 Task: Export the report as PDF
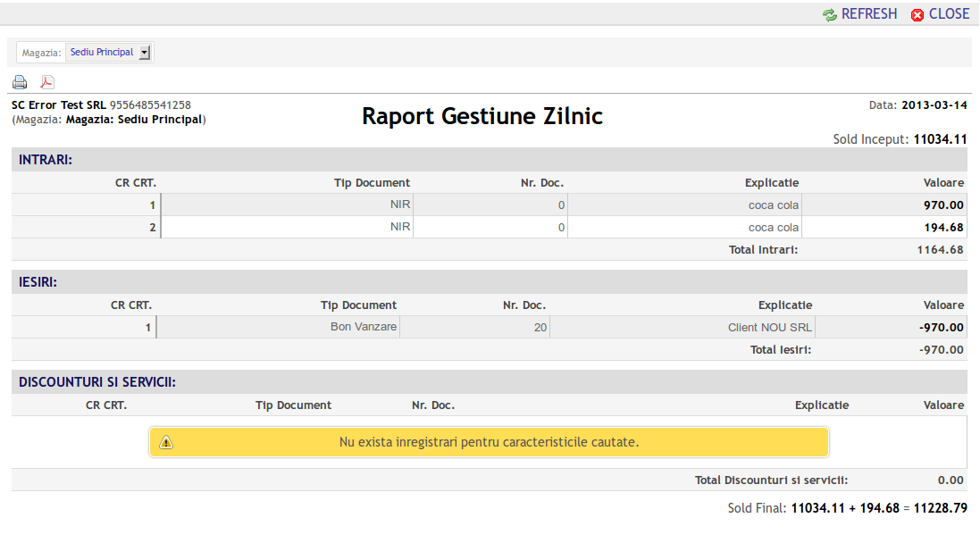tap(46, 81)
